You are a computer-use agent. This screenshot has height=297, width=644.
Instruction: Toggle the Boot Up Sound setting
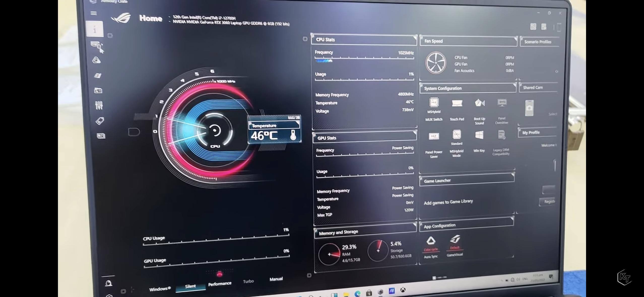click(479, 103)
